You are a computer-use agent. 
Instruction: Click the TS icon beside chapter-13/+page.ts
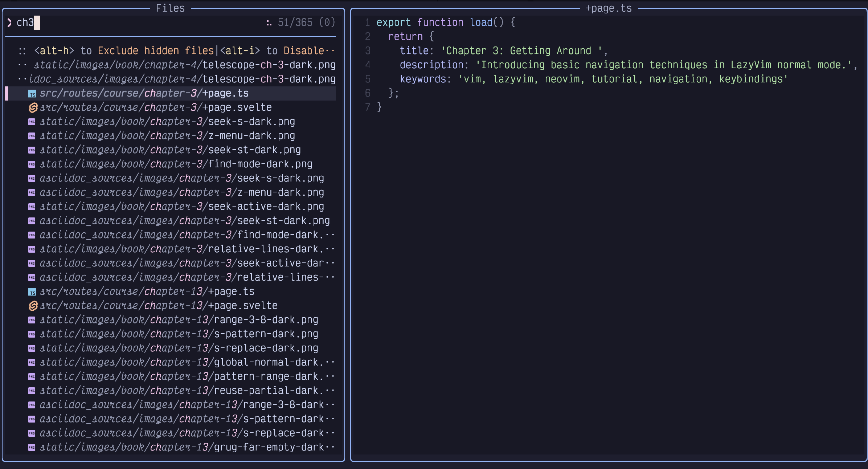coord(32,292)
